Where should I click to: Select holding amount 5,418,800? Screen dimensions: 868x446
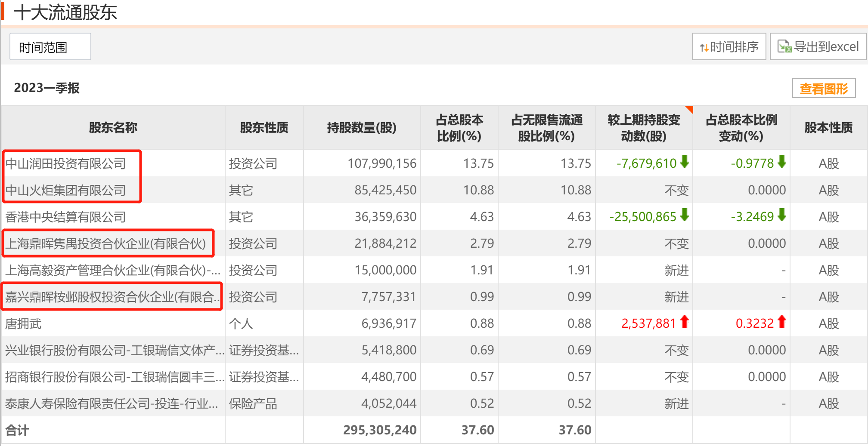[x=389, y=350]
